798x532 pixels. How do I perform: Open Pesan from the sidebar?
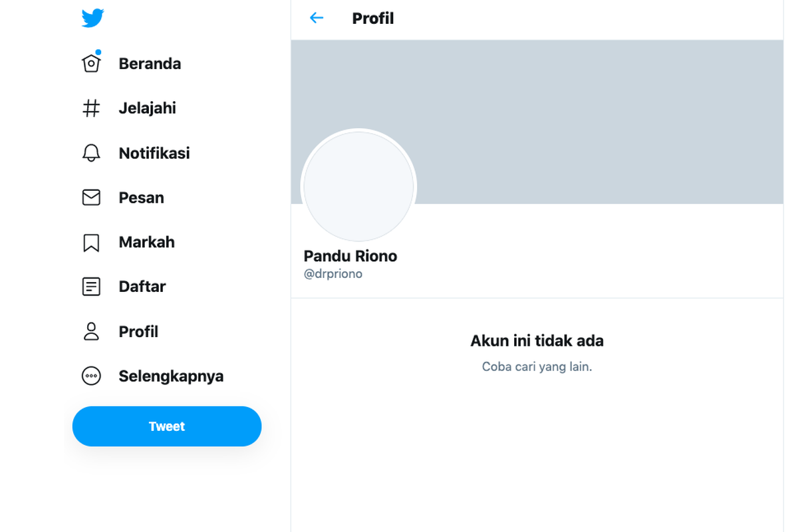(141, 198)
